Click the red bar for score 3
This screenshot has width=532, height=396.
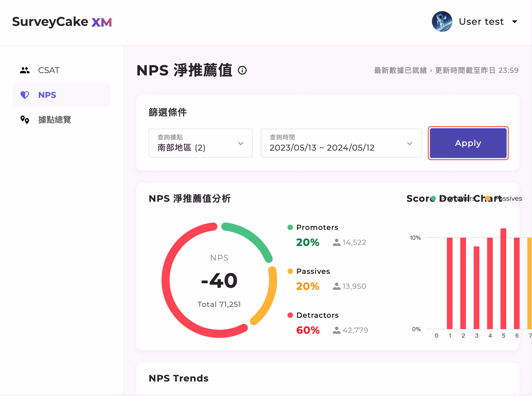477,288
